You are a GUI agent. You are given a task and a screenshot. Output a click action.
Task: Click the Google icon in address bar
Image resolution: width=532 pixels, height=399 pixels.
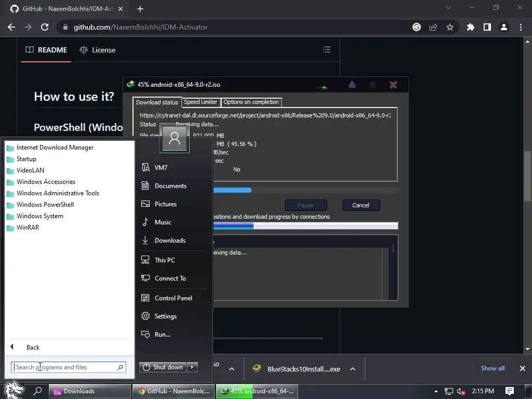(x=417, y=27)
